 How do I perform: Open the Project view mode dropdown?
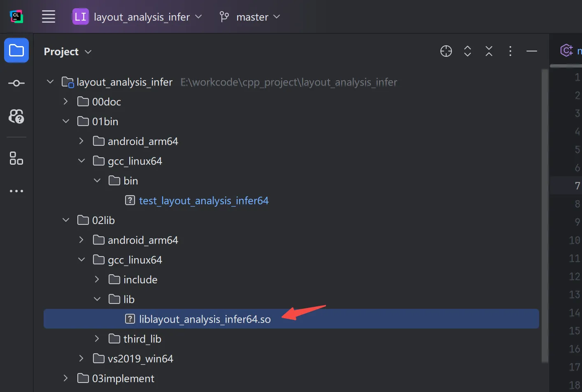(68, 51)
